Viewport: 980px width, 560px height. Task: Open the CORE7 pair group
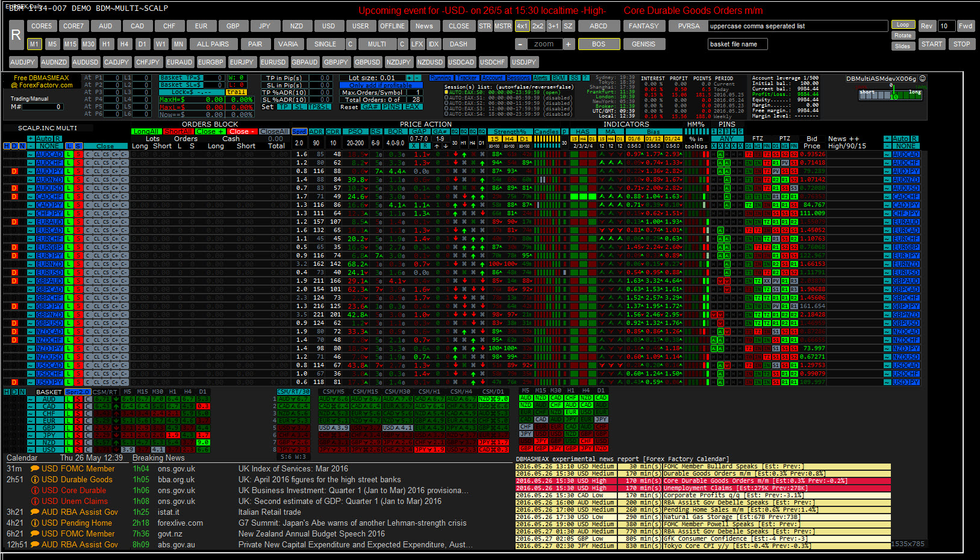tap(73, 26)
